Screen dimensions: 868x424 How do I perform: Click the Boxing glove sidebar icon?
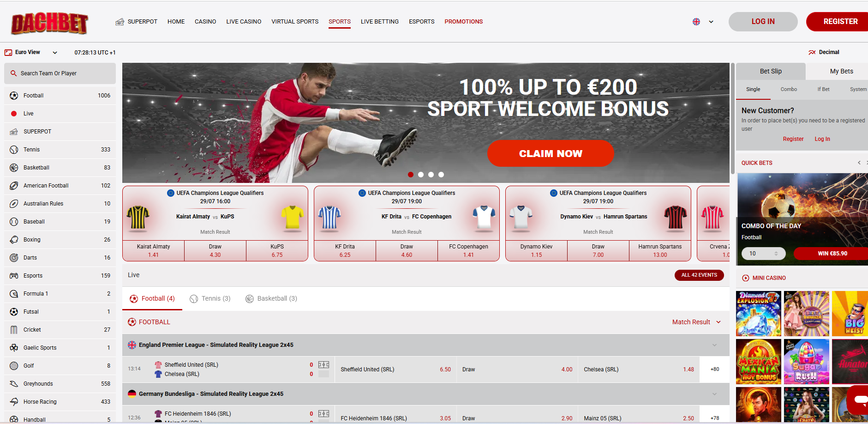click(14, 240)
